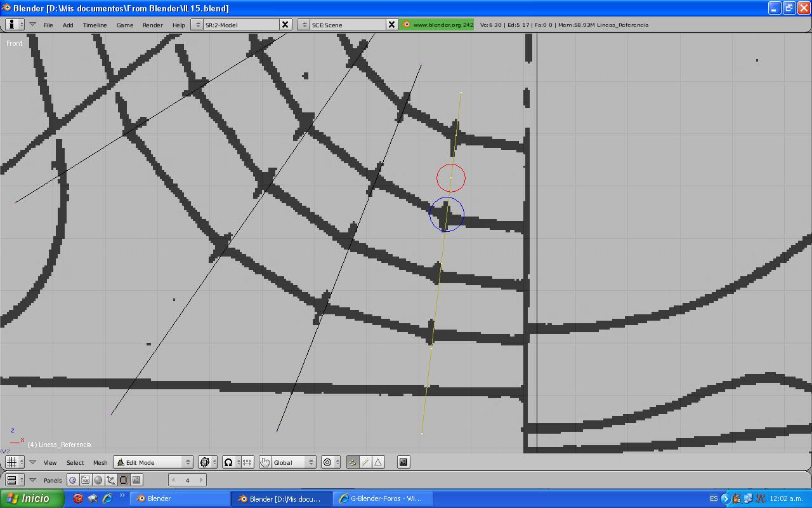
Task: Open the Edit Mode dropdown
Action: coord(153,462)
